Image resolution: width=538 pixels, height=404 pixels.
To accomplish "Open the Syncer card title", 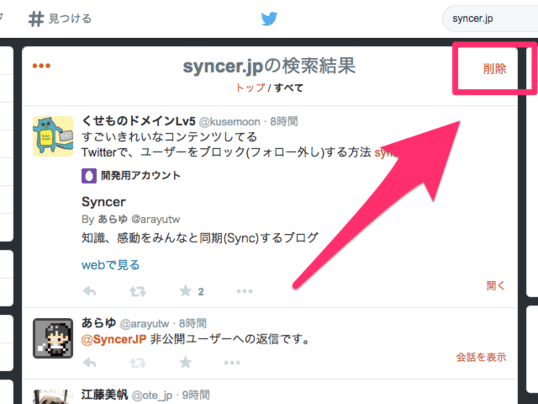I will pyautogui.click(x=104, y=202).
